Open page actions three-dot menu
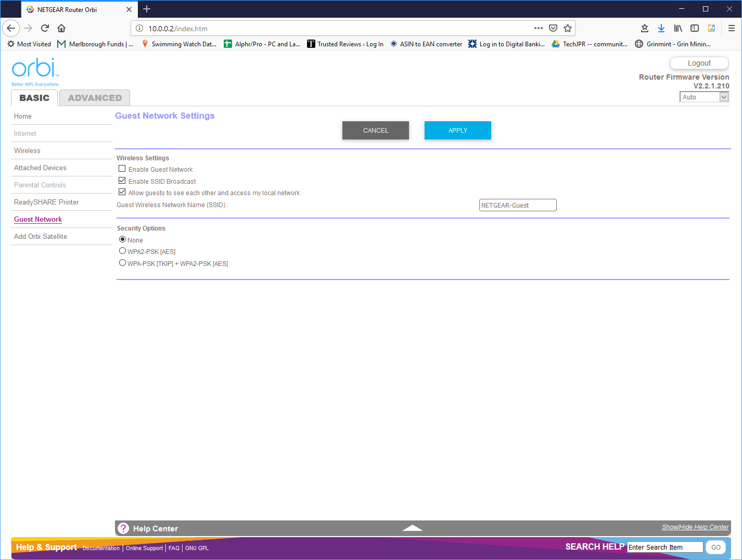This screenshot has width=742, height=560. pos(539,28)
